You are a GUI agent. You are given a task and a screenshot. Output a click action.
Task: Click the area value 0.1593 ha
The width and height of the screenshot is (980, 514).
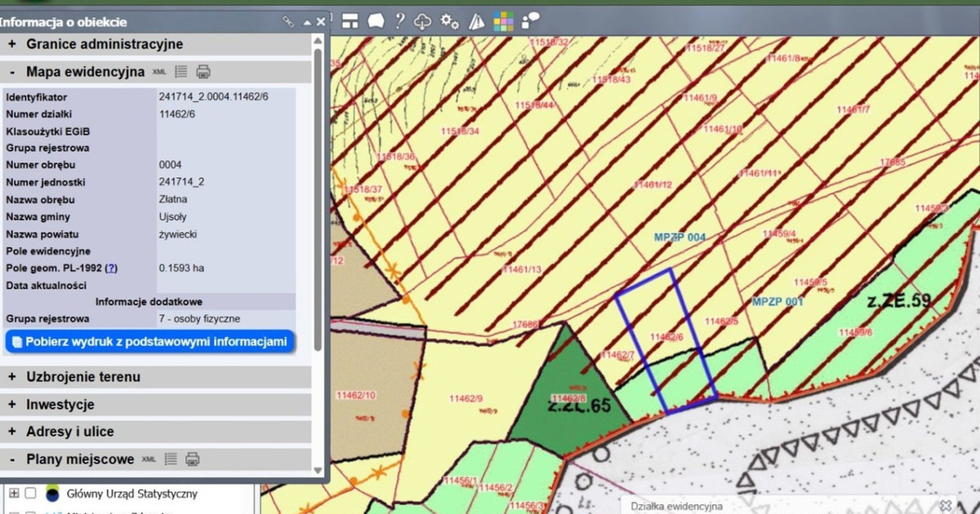[x=181, y=268]
